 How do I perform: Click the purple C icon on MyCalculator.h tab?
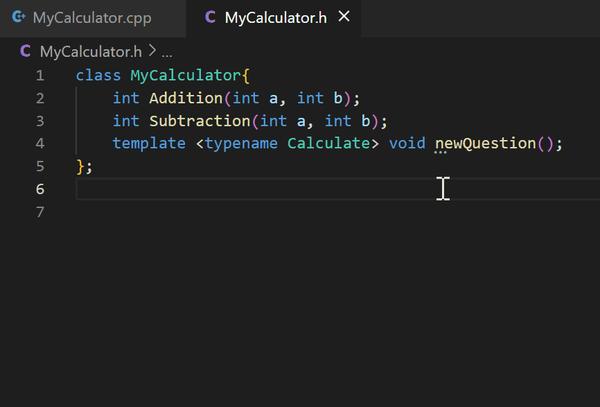[209, 18]
